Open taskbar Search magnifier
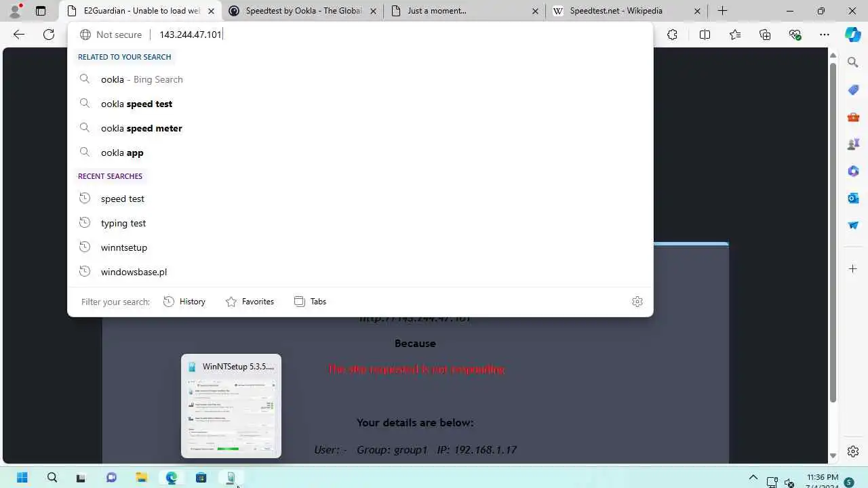The height and width of the screenshot is (488, 868). [52, 478]
